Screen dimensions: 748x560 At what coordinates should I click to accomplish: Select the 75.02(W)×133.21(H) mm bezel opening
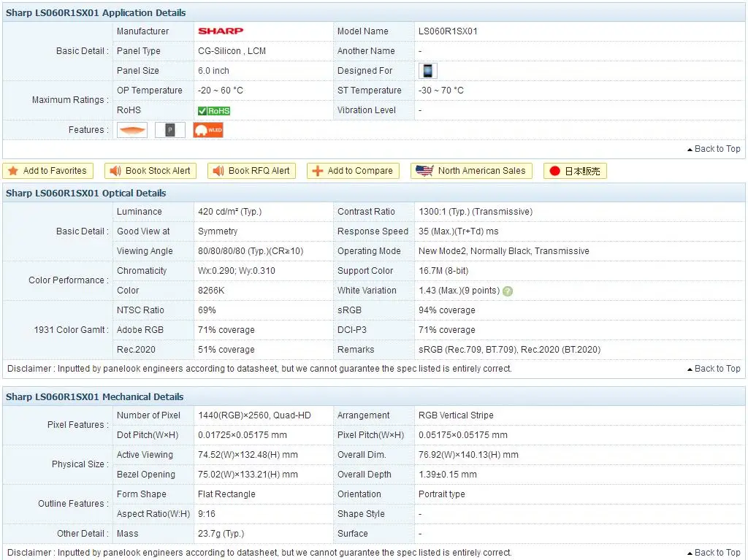click(248, 475)
